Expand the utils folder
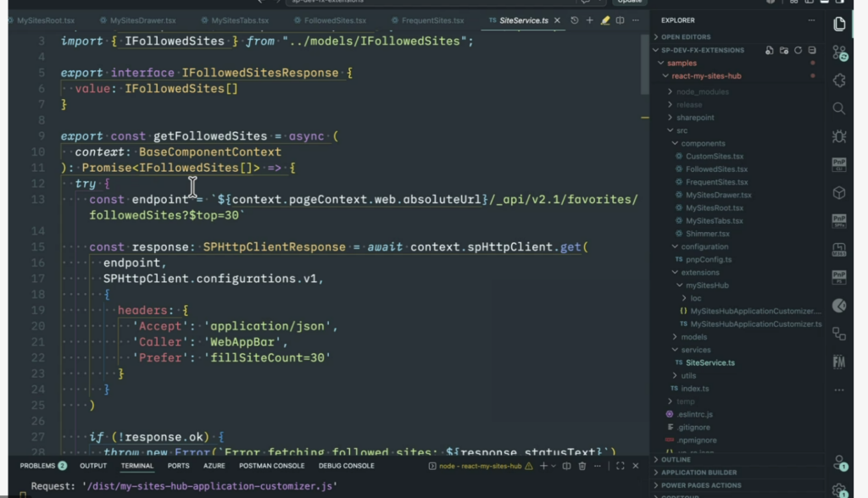Viewport: 868px width, 498px height. 688,376
